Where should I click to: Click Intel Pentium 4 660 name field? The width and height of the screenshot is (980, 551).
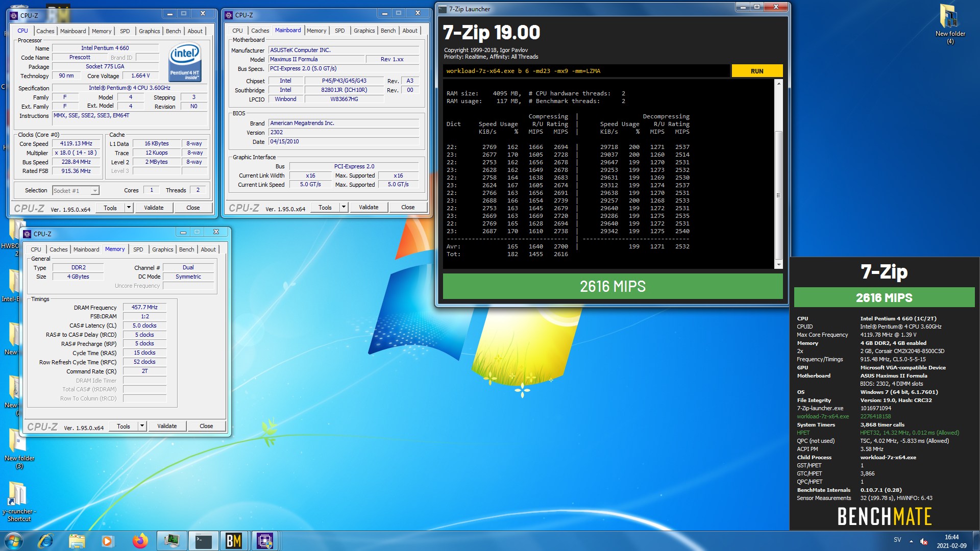pos(105,48)
